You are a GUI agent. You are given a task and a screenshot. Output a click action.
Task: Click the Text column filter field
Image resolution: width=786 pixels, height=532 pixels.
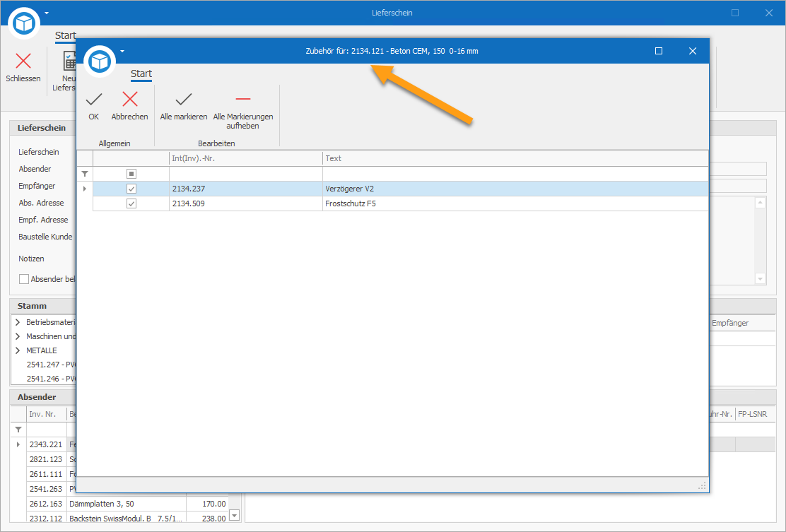tap(515, 174)
